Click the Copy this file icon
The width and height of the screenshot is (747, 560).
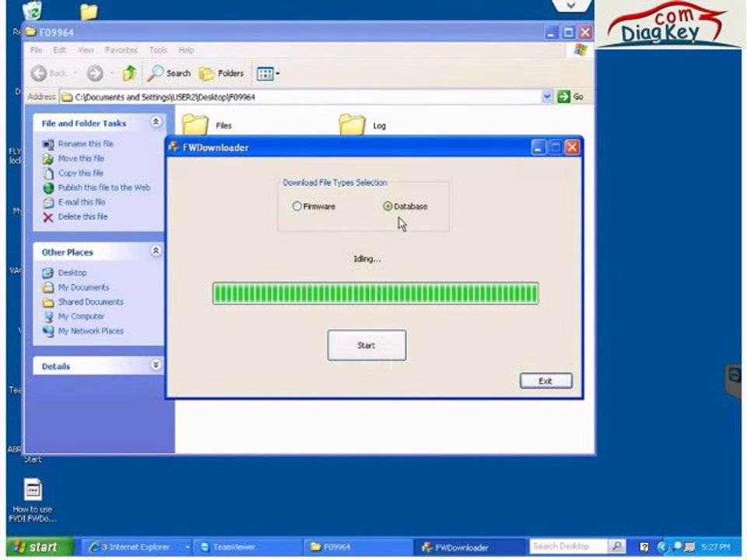point(48,173)
